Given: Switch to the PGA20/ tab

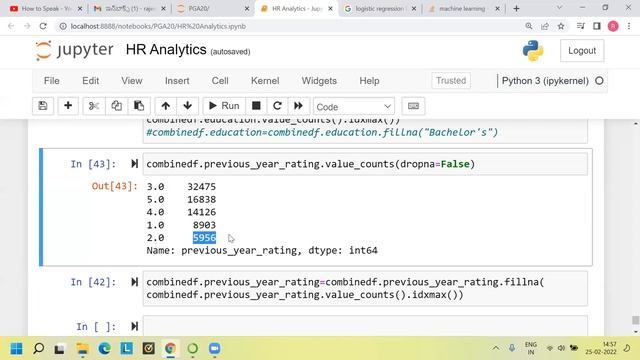Looking at the screenshot, I should pos(213,9).
